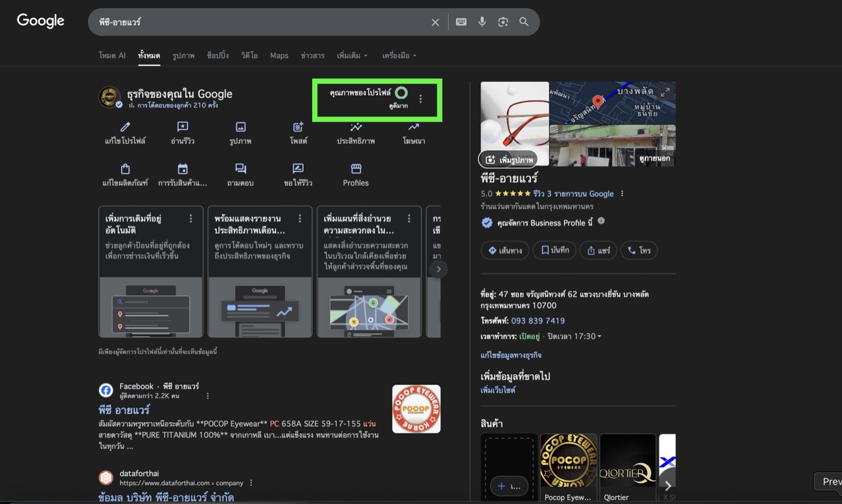
Task: Expand the เครื่องมือ tools dropdown
Action: point(399,56)
